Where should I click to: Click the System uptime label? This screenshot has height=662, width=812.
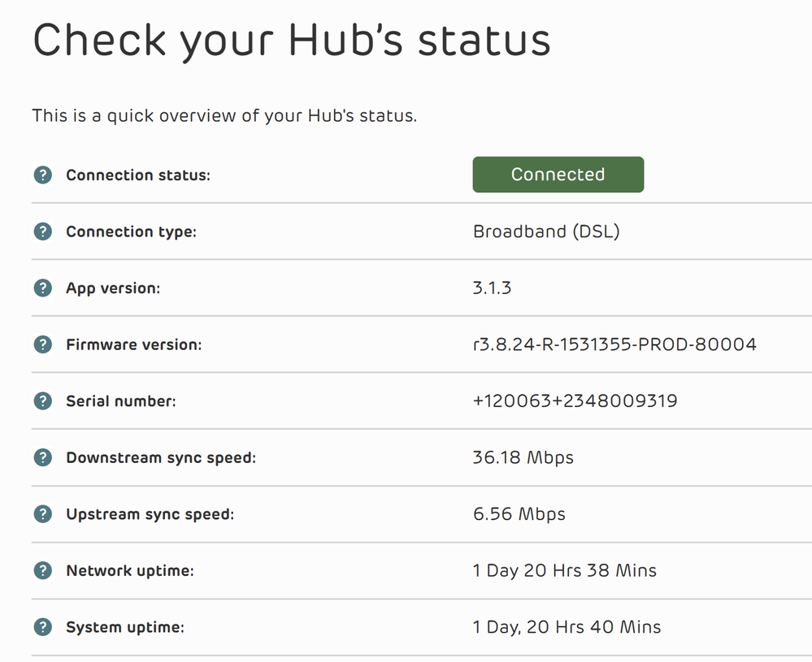[125, 627]
